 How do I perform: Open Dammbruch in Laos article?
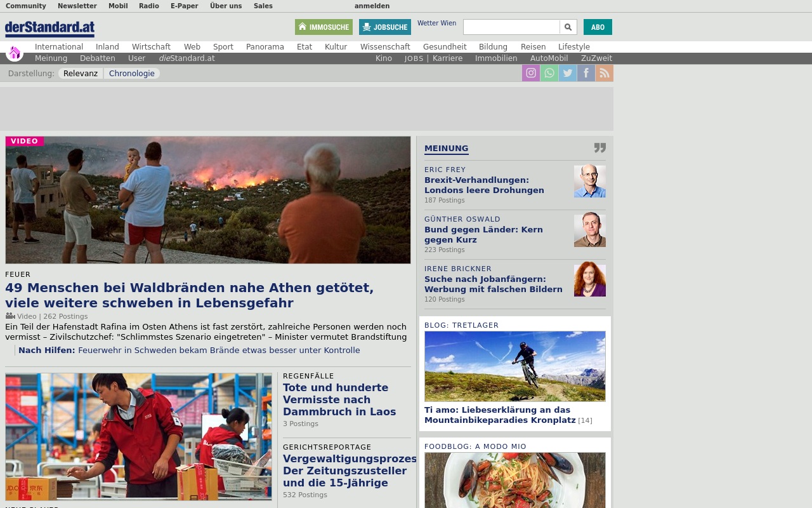point(339,399)
